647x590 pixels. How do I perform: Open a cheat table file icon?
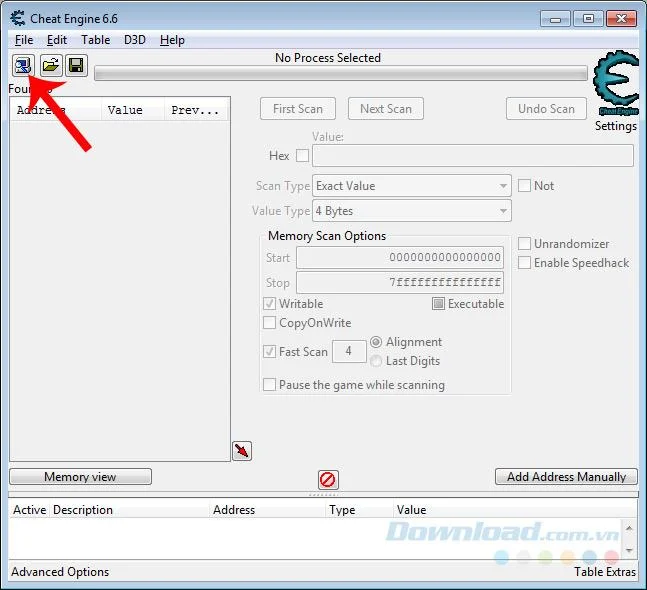[x=51, y=65]
